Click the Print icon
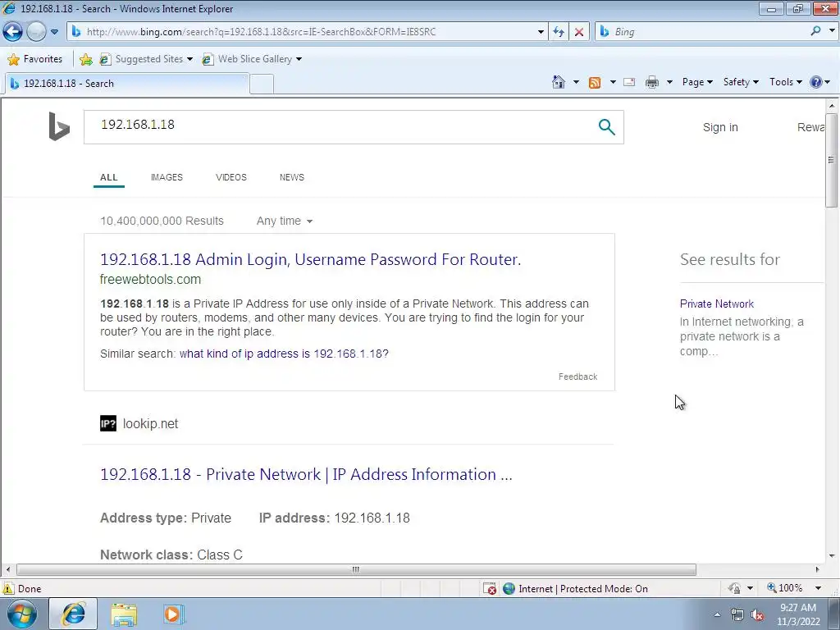This screenshot has height=630, width=840. tap(652, 82)
